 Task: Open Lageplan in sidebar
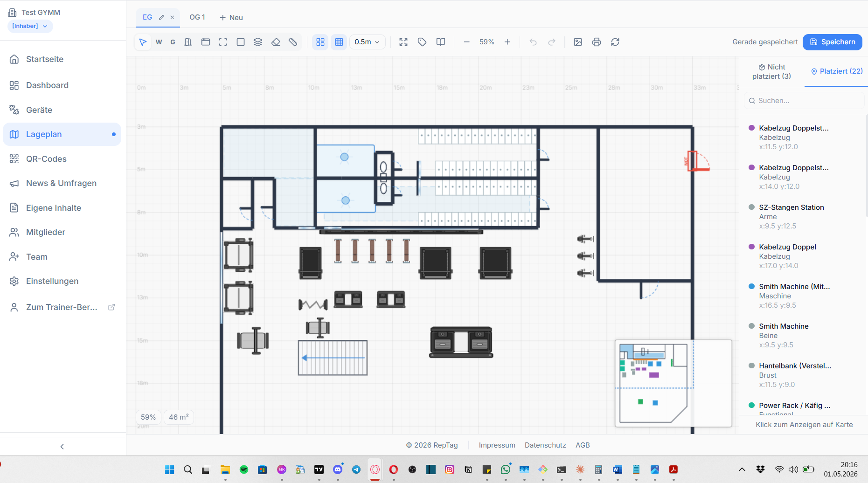(x=62, y=134)
